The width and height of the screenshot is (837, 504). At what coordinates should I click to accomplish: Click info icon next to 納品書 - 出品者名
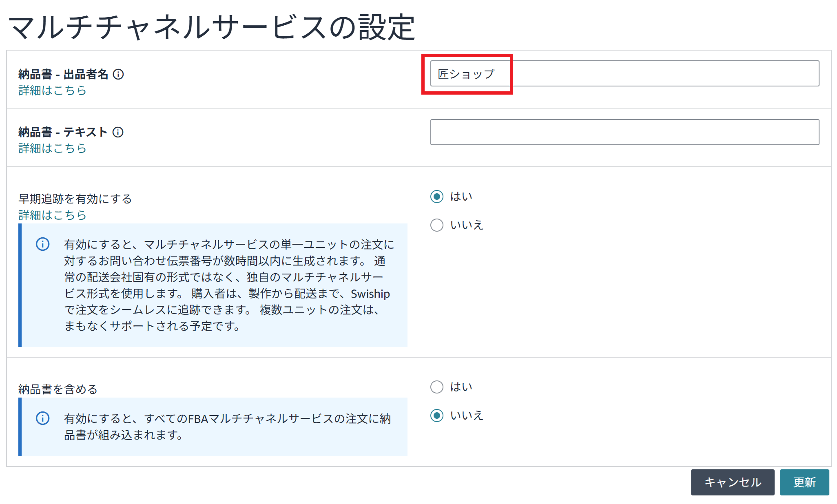tap(118, 74)
